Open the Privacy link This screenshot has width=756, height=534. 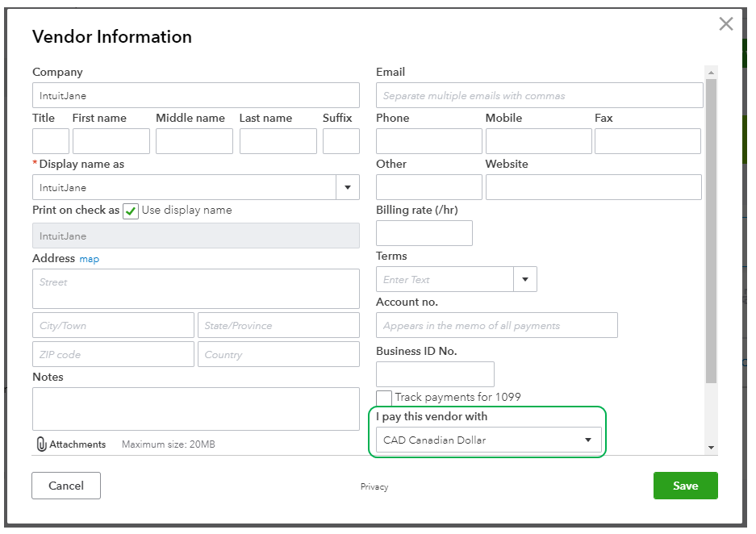(374, 486)
